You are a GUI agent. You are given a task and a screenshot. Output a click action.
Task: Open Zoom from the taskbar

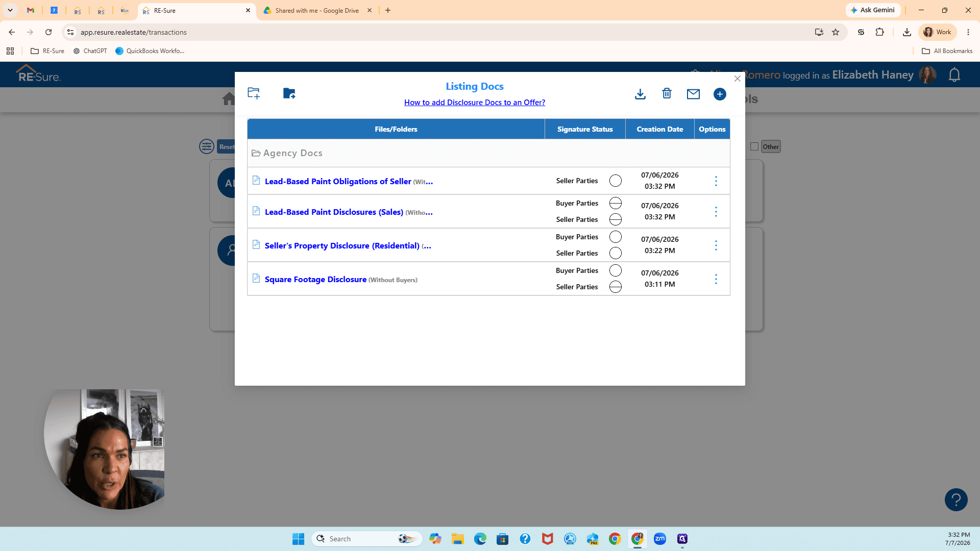pos(660,539)
